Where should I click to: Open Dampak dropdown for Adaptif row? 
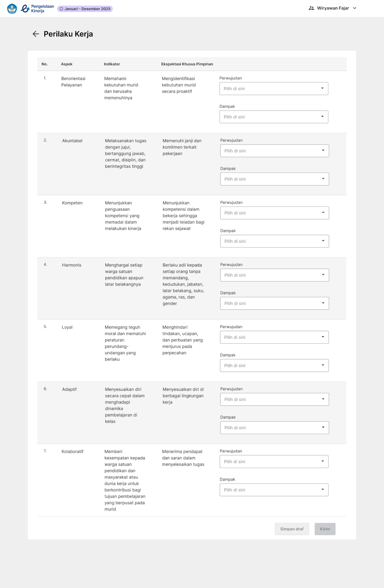pyautogui.click(x=274, y=427)
